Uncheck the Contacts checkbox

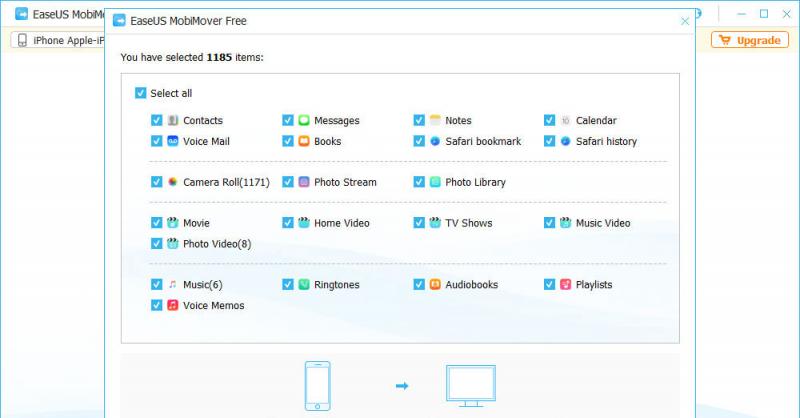click(x=157, y=120)
